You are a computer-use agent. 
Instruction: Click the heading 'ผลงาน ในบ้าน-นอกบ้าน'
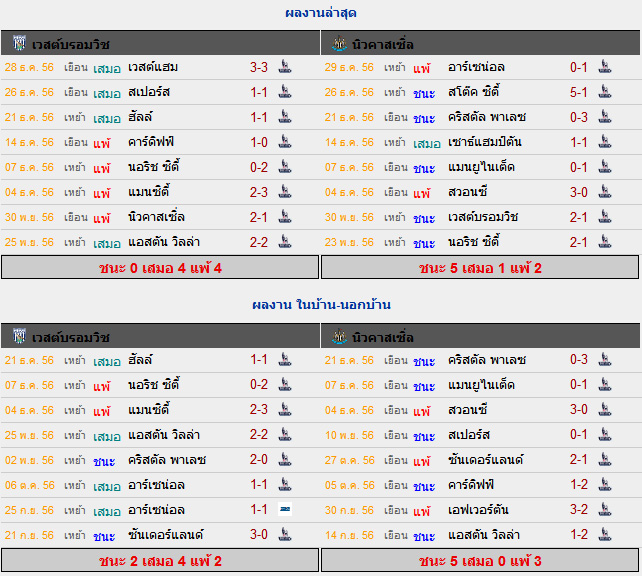coord(321,305)
